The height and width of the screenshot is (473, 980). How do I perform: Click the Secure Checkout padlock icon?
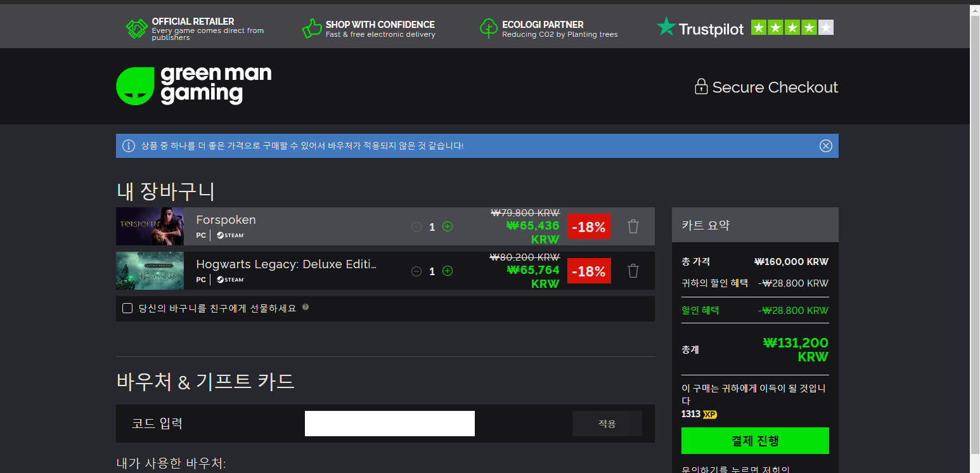700,87
